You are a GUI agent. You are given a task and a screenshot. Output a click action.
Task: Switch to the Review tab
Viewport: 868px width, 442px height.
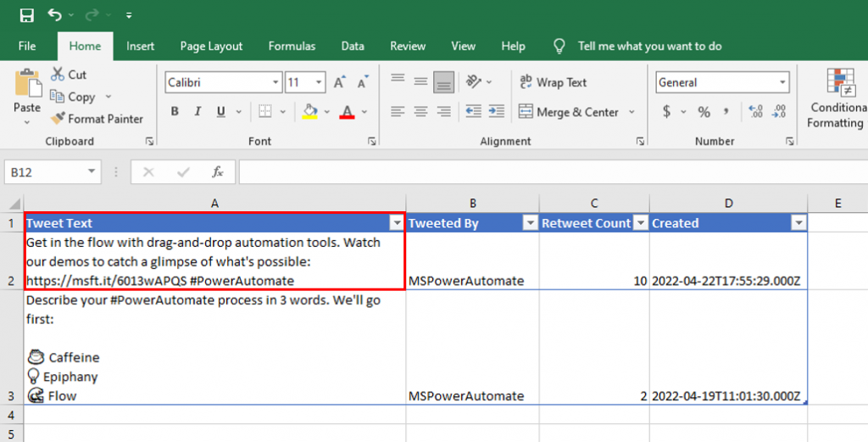tap(408, 46)
